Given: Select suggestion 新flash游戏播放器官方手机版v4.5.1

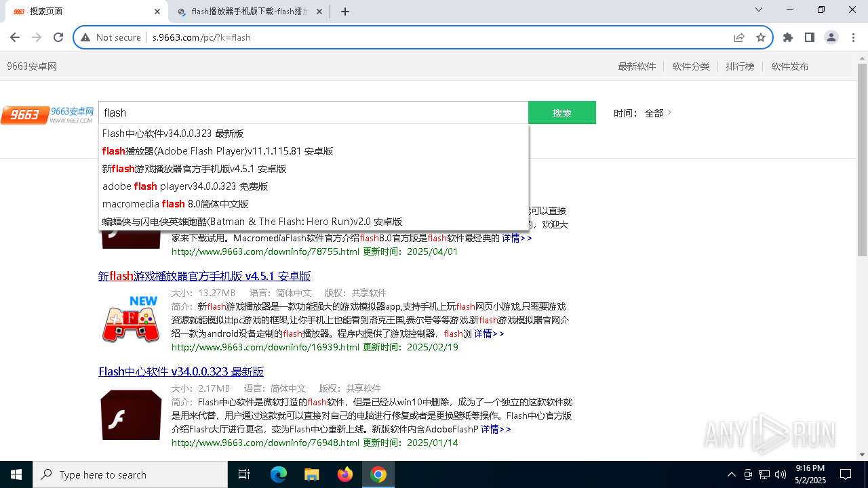Looking at the screenshot, I should click(x=313, y=169).
